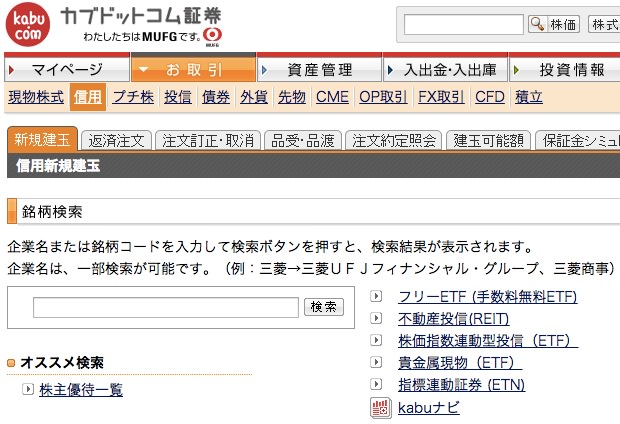This screenshot has height=424, width=620.
Task: Open フリーETF (手数料無料ETF) link
Action: 488,296
